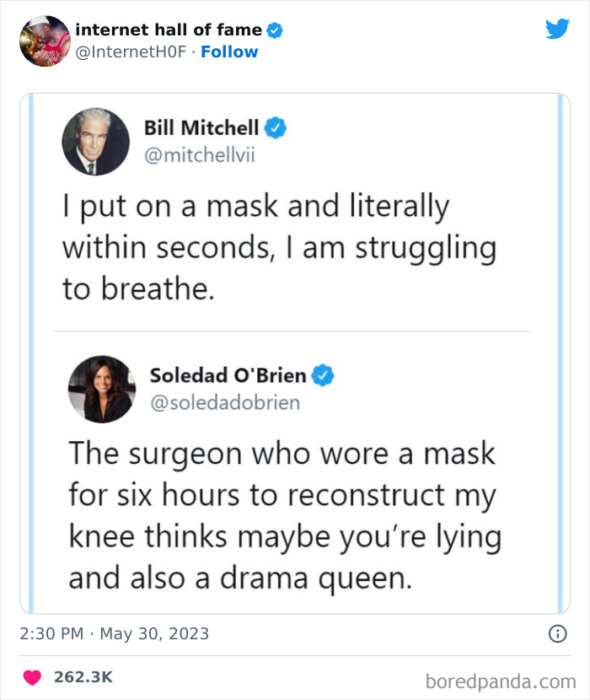The height and width of the screenshot is (700, 590).
Task: Click the 262.3K likes count
Action: point(83,677)
